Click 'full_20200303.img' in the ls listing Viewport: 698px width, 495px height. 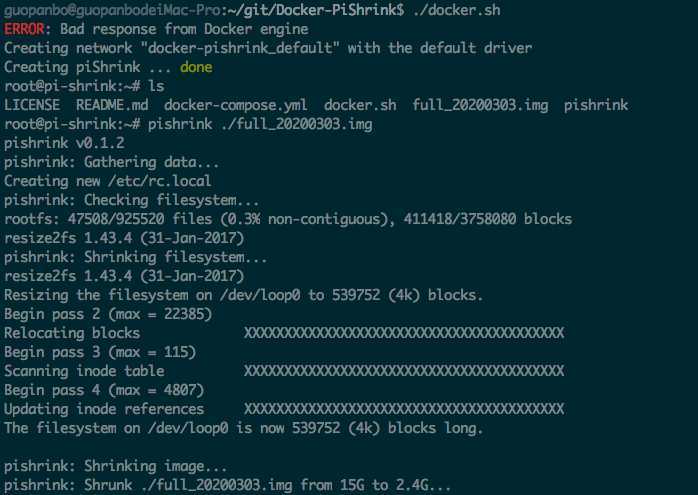point(480,105)
